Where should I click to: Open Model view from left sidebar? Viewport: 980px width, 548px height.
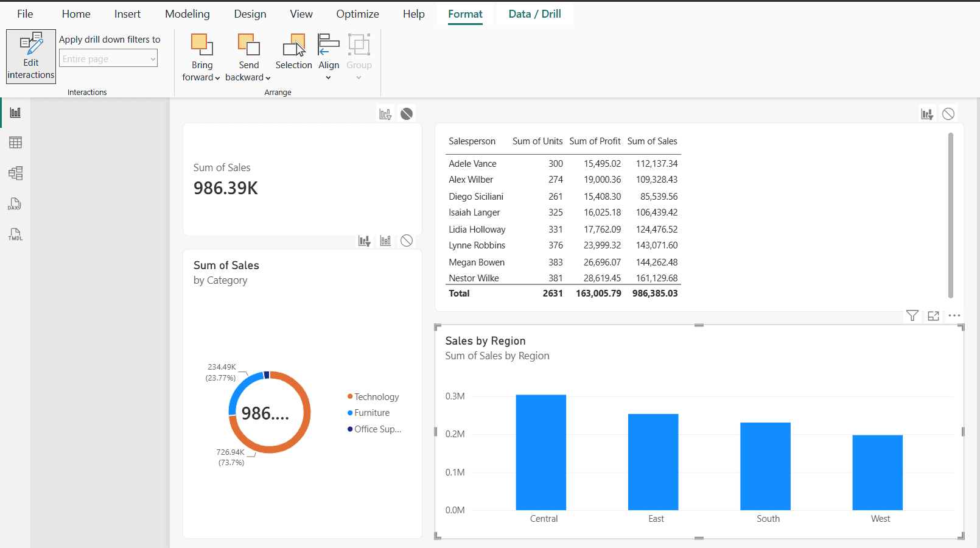(15, 173)
